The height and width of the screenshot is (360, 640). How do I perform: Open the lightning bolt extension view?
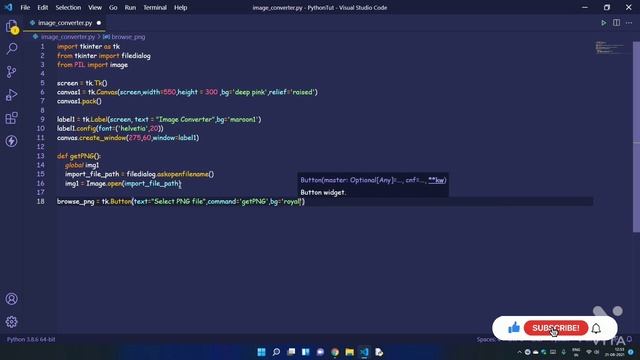(11, 141)
